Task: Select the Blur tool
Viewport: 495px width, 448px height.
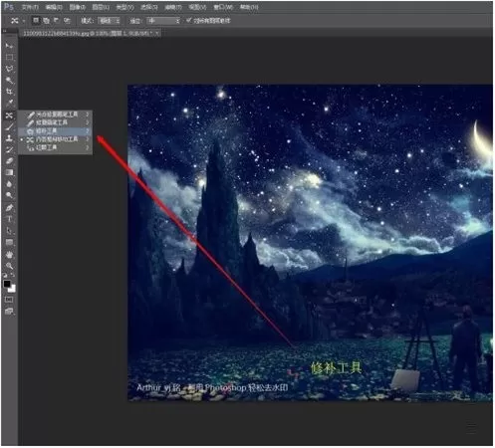Action: (x=9, y=184)
